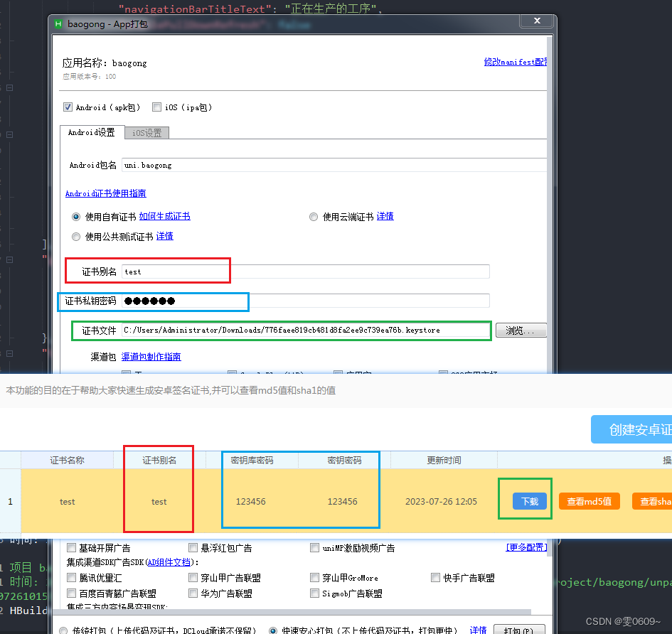This screenshot has height=634, width=672.
Task: Click the Android包名 input field
Action: [334, 165]
